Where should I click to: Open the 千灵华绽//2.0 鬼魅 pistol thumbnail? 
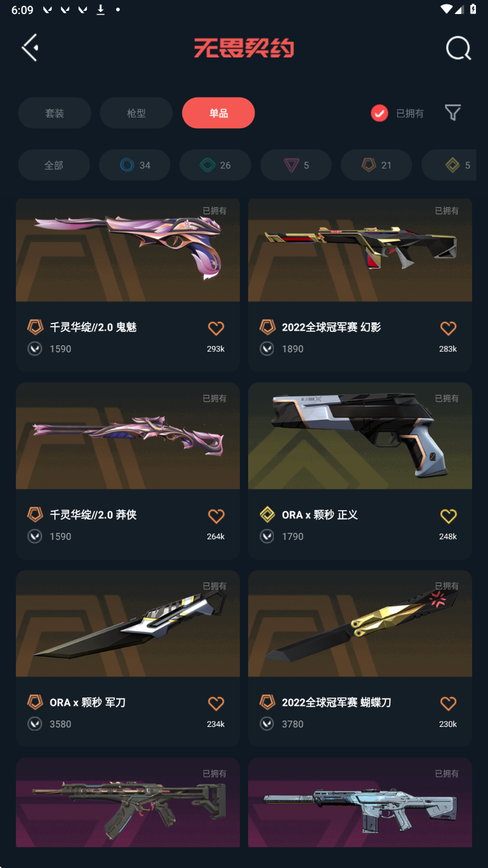click(x=128, y=250)
